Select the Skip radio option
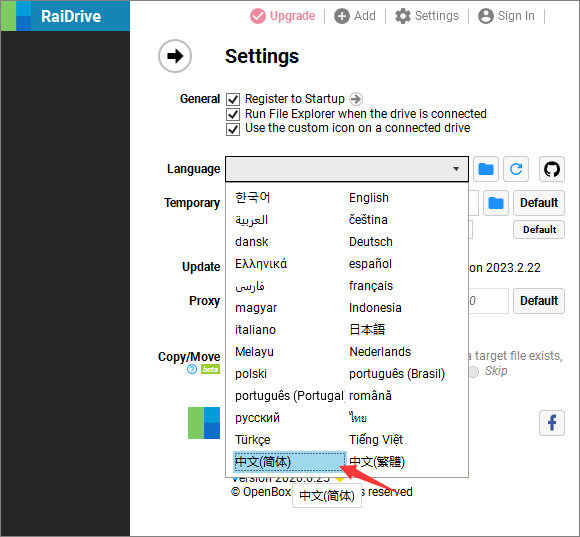The image size is (580, 537). 474,371
